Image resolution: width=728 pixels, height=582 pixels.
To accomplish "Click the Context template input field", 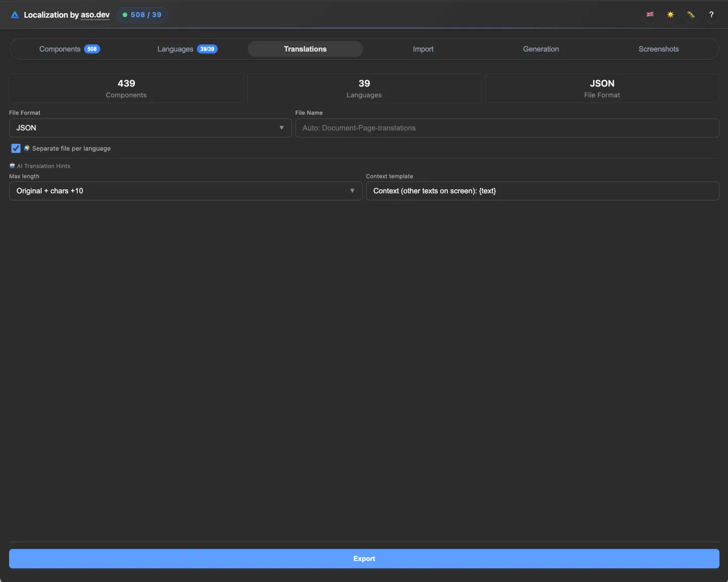I will click(542, 191).
